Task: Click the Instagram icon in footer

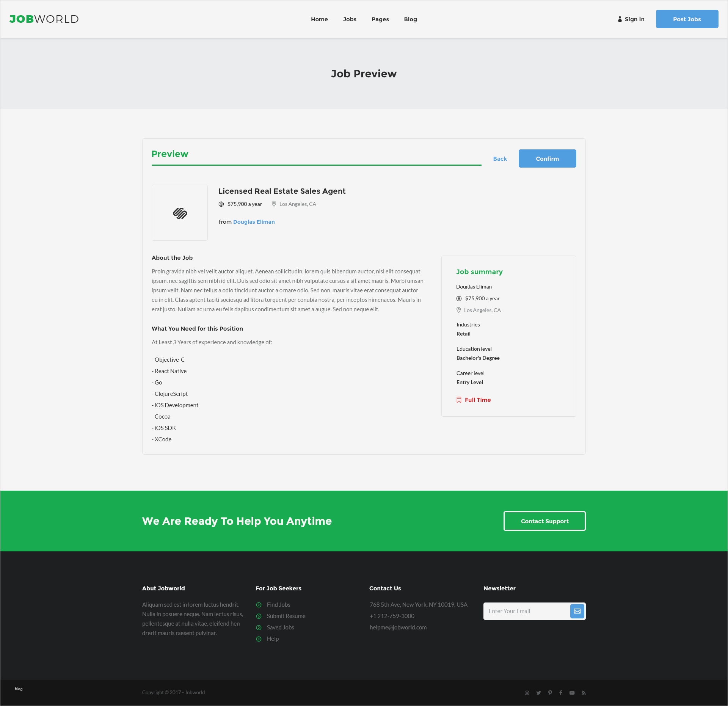Action: click(527, 693)
